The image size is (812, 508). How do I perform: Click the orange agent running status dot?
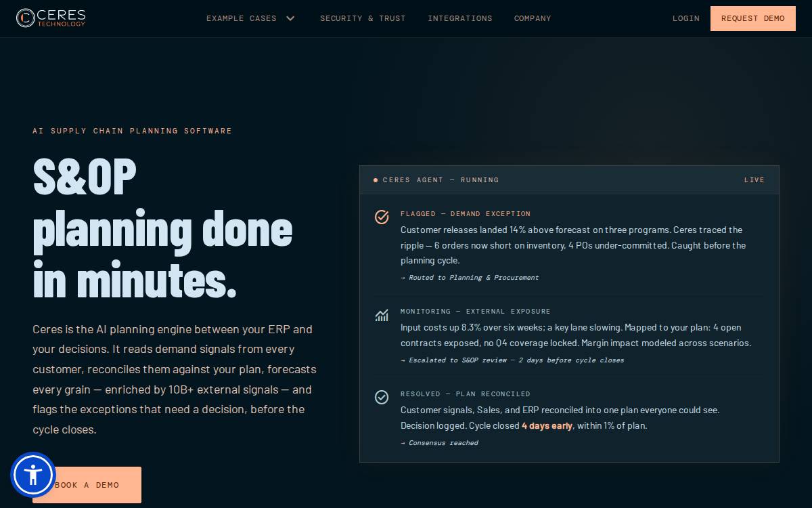(376, 180)
